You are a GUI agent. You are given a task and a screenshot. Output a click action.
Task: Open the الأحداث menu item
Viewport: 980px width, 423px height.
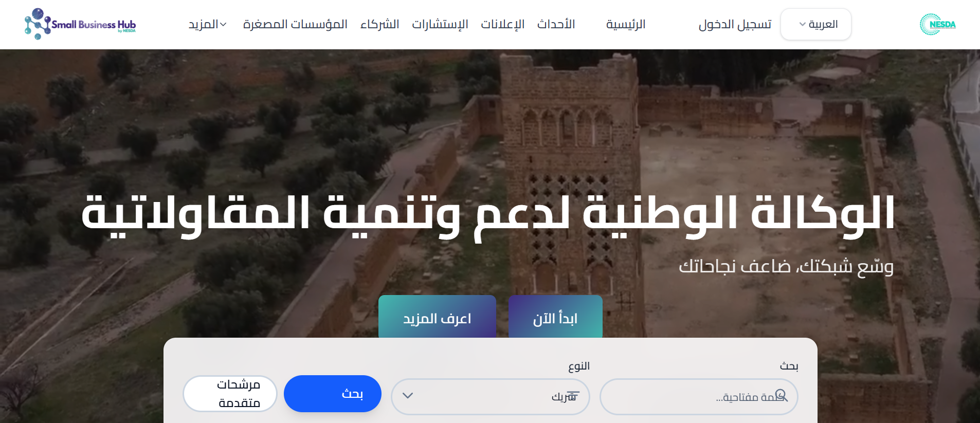point(556,24)
